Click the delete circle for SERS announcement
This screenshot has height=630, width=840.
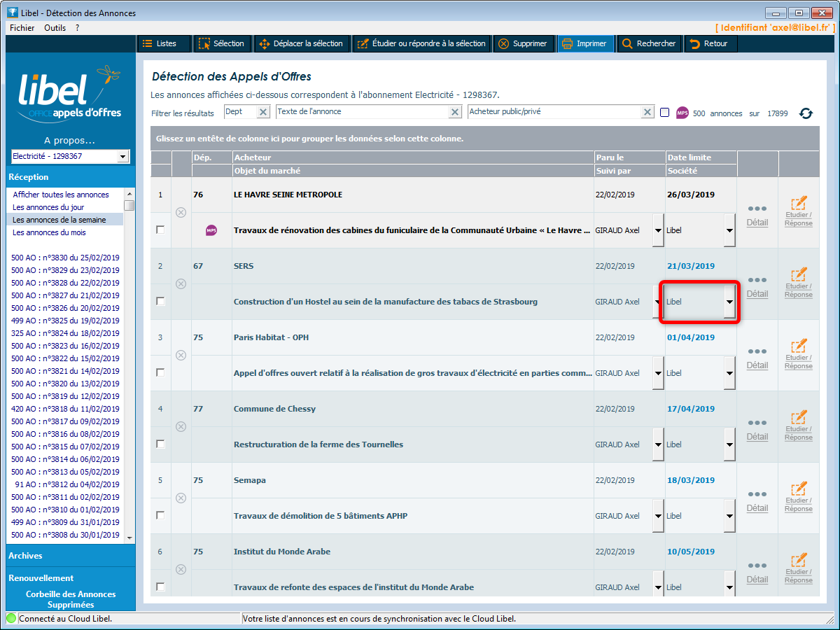point(181,283)
